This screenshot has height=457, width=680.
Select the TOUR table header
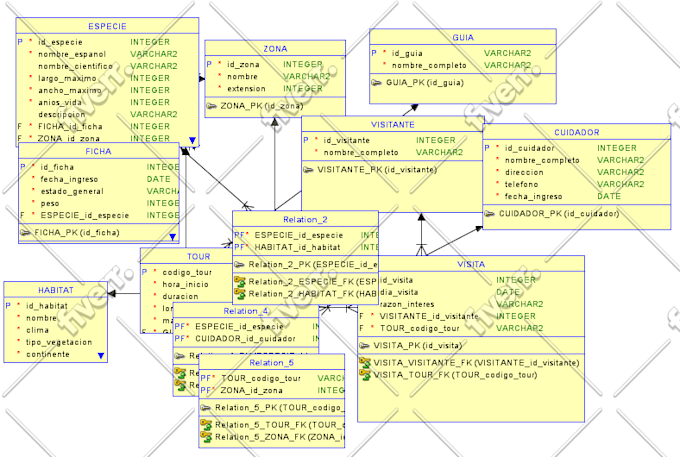pos(198,257)
